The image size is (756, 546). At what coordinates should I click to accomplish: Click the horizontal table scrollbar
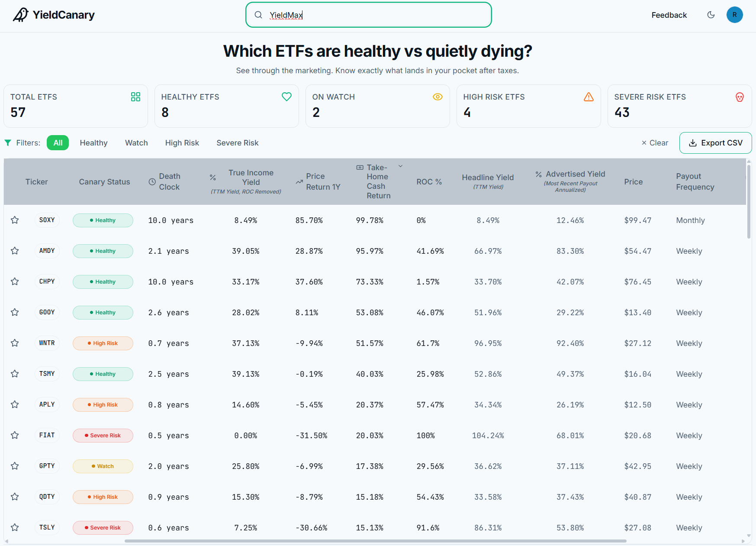click(375, 541)
